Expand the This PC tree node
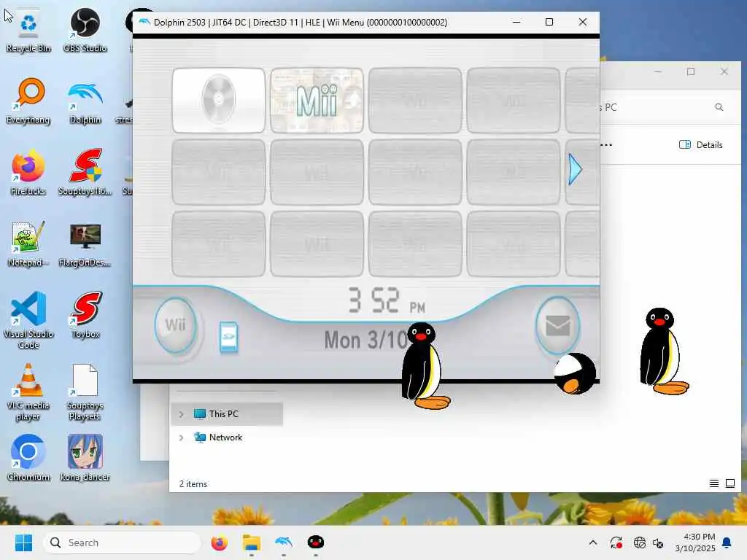This screenshot has width=747, height=560. pos(181,414)
